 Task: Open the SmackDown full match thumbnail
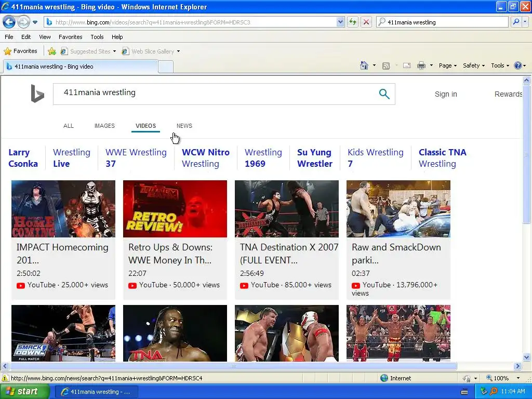[63, 333]
